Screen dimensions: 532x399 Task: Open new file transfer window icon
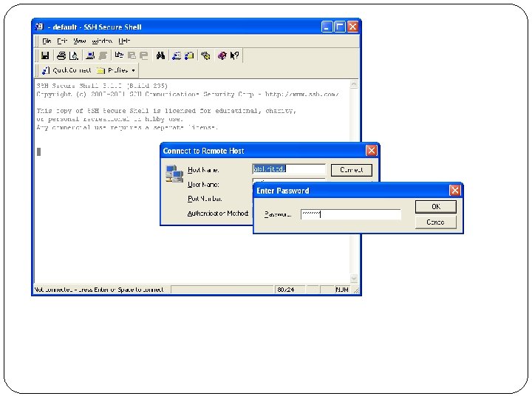(189, 55)
